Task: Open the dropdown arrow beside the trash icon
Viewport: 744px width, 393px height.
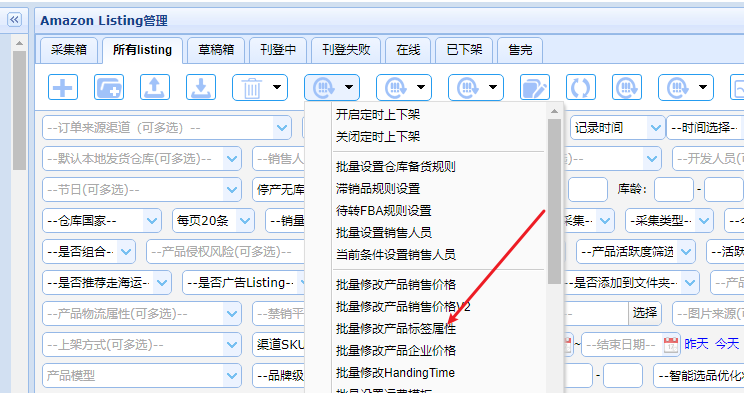Action: point(277,87)
